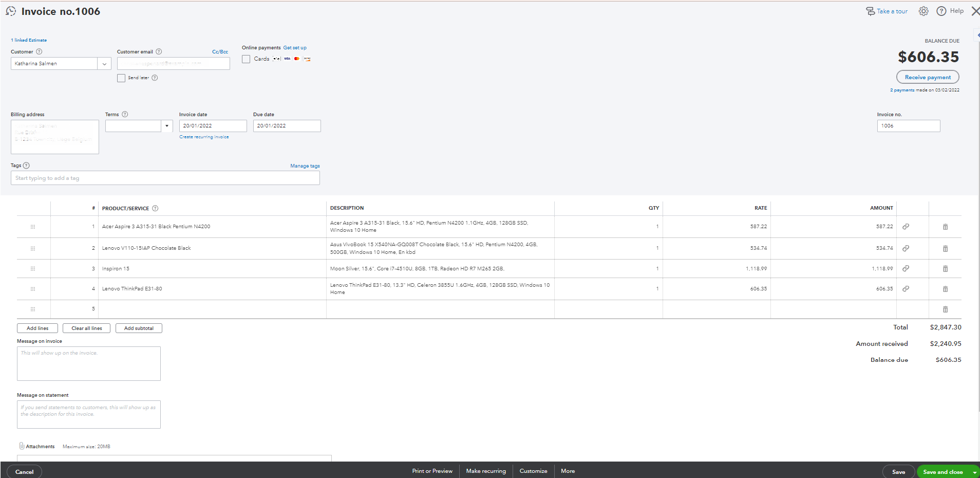Click the Manage tags link
Screen dimensions: 980x478
pyautogui.click(x=305, y=166)
